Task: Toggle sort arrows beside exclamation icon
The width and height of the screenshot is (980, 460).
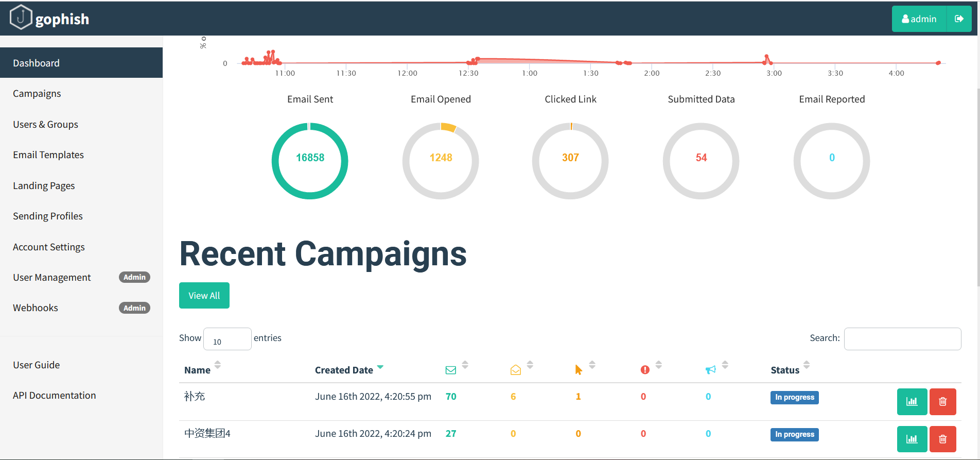Action: [x=659, y=365]
